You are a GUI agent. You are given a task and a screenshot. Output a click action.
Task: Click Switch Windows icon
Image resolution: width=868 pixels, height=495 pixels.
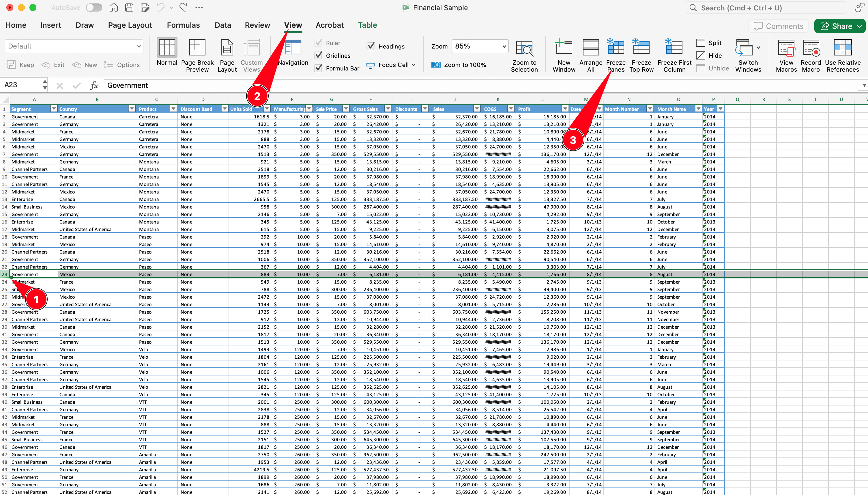[x=744, y=48]
